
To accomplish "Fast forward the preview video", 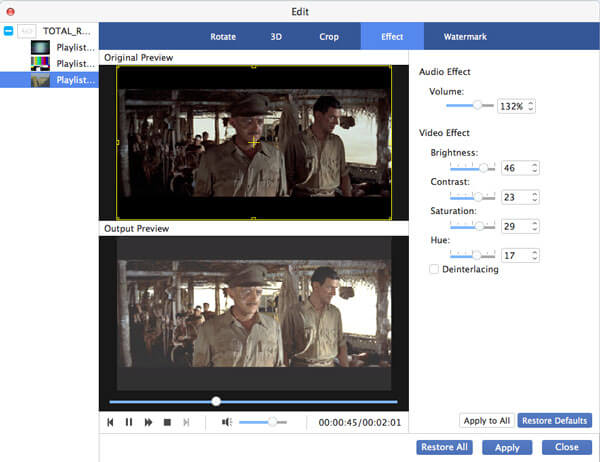I will (x=148, y=422).
